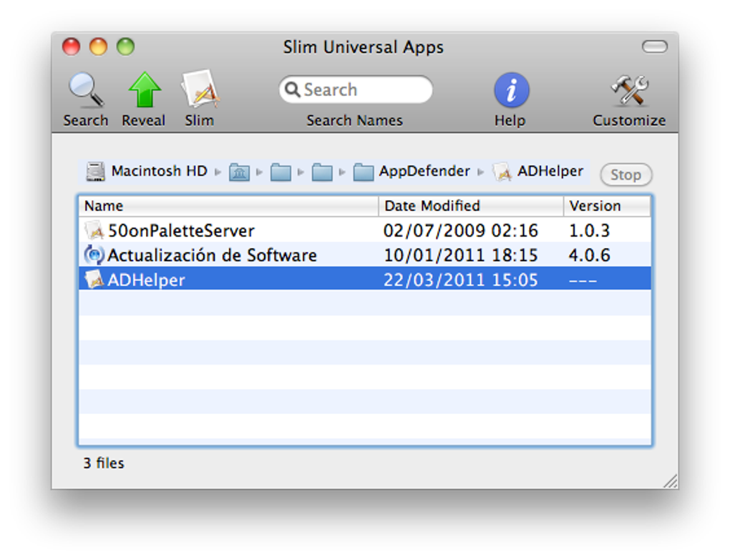
Task: Click the yellow minimize window button
Action: [x=98, y=46]
